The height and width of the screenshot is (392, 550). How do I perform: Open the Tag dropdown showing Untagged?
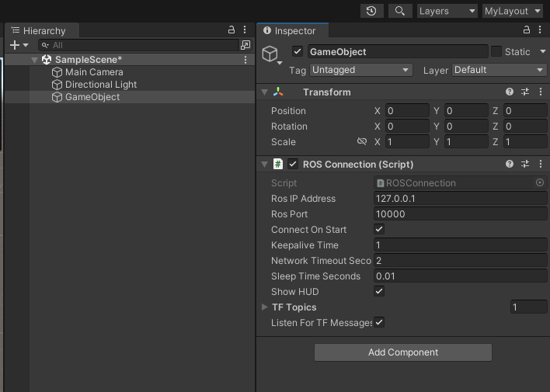(x=361, y=70)
